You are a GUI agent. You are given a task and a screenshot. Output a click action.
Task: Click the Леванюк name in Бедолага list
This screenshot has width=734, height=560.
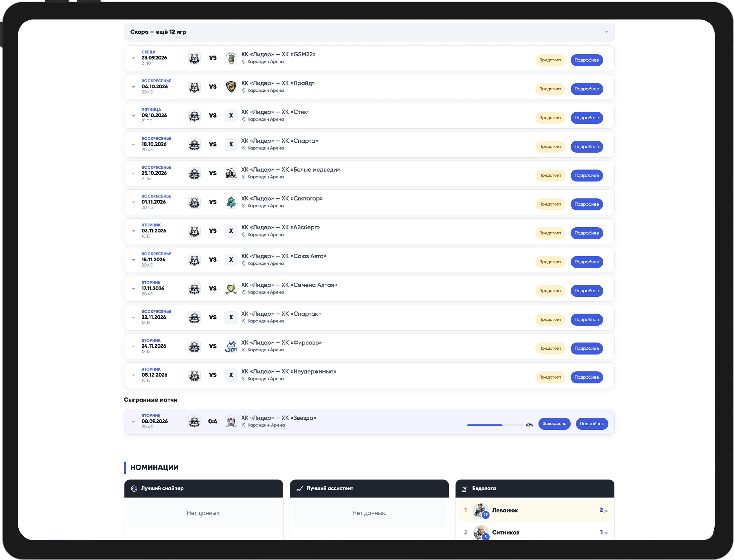505,511
